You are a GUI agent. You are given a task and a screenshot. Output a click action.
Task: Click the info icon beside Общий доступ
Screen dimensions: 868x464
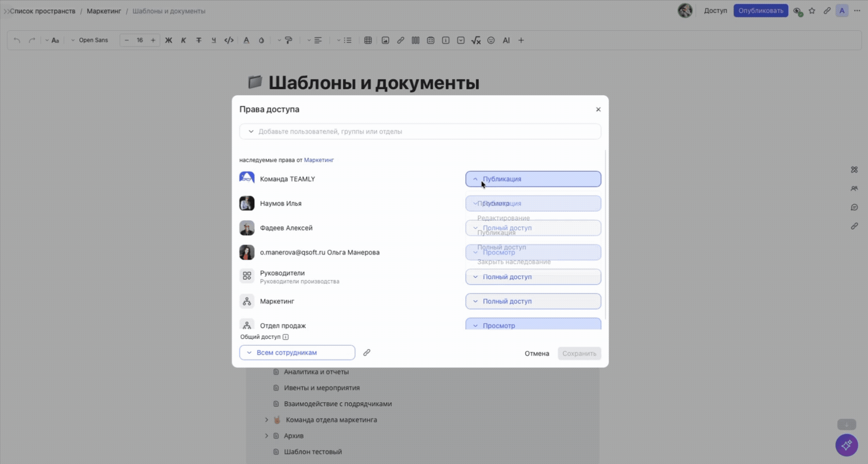click(x=286, y=337)
